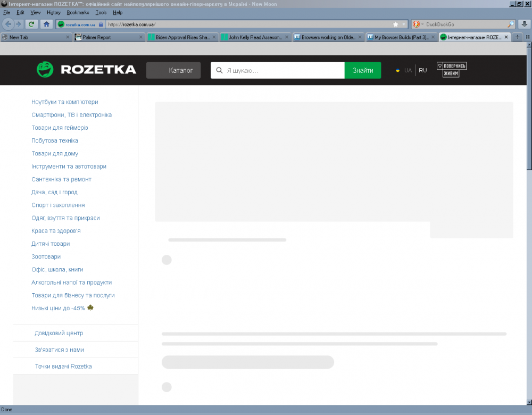The height and width of the screenshot is (415, 532).
Task: Close the active Rozetka tab
Action: click(x=506, y=37)
